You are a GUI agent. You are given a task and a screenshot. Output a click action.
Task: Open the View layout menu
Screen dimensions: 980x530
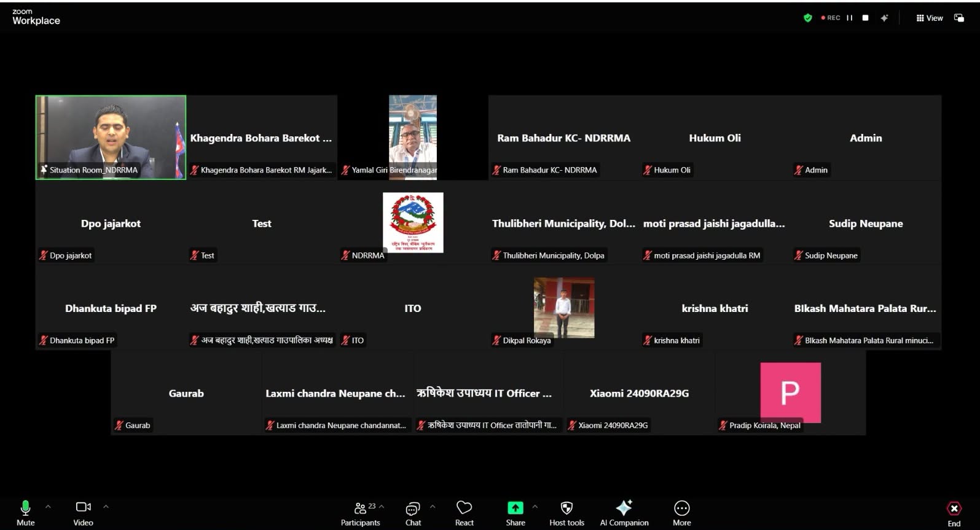coord(929,18)
